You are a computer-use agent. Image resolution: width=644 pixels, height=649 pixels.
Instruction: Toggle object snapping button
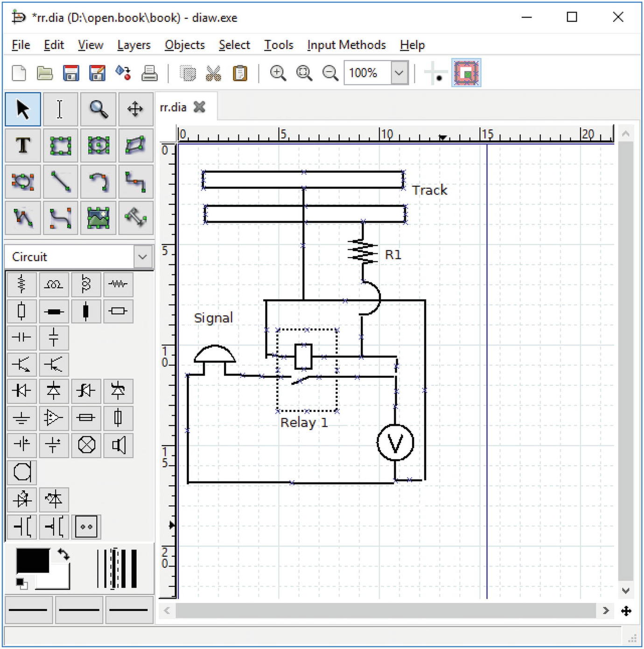pos(466,73)
